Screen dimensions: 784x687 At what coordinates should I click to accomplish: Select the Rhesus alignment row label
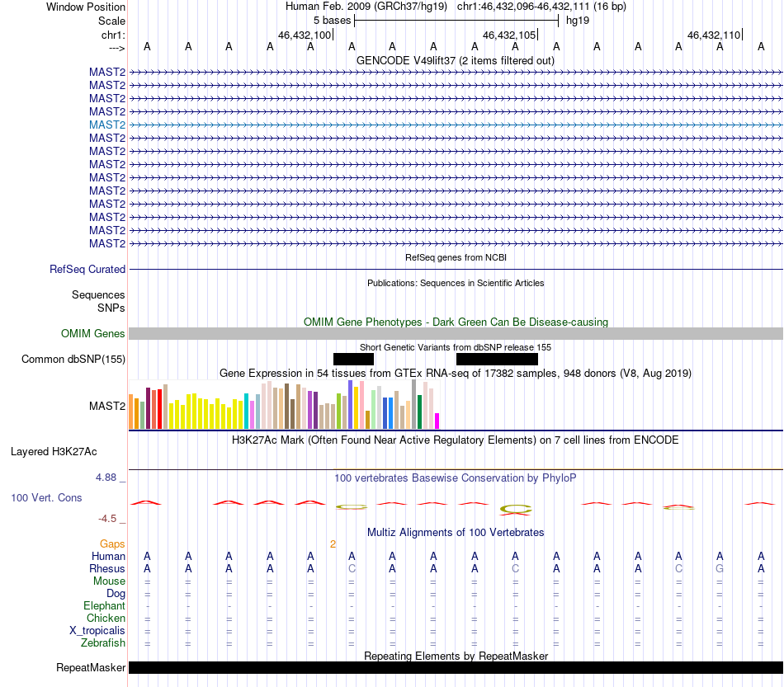[x=107, y=568]
